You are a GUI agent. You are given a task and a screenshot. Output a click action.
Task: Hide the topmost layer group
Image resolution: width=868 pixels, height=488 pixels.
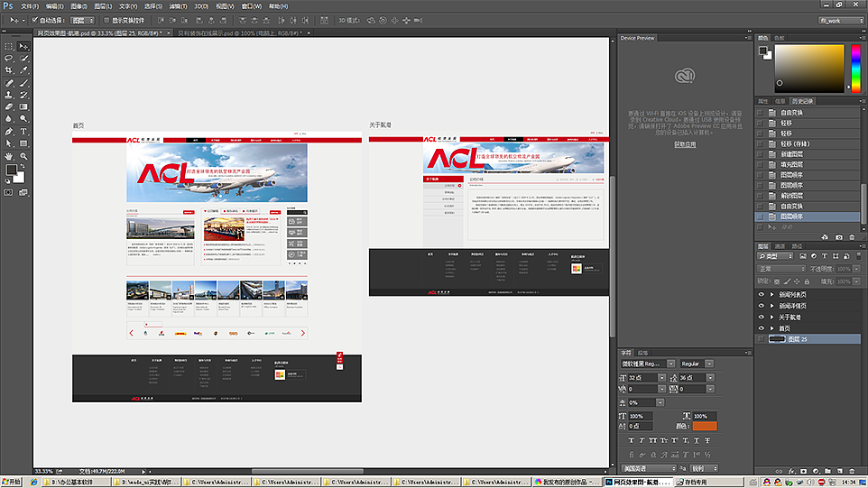click(x=762, y=294)
